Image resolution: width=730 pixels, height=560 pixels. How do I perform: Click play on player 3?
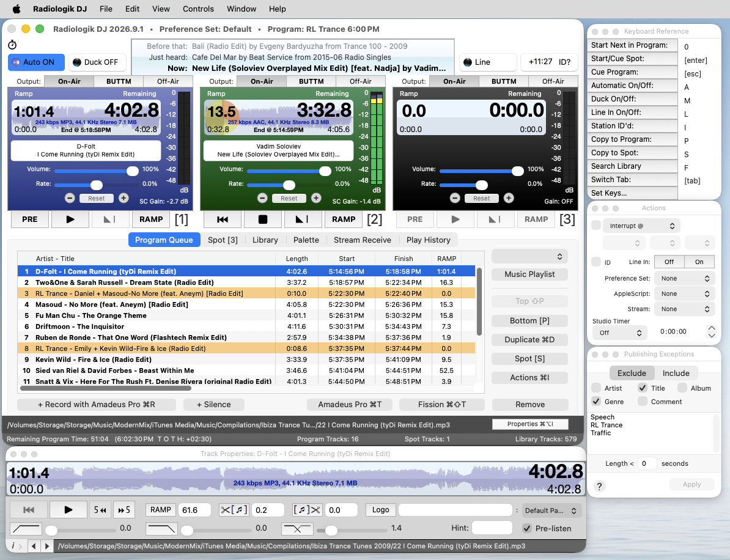pos(455,219)
